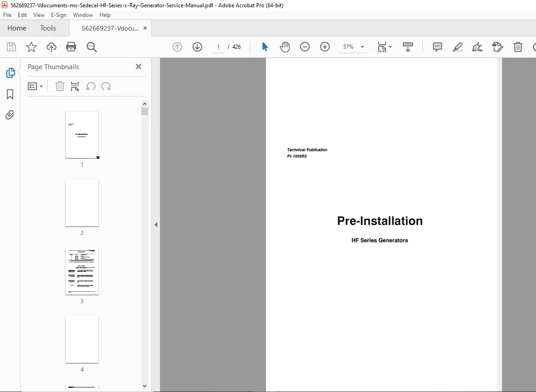Open the View menu
This screenshot has width=536, height=392.
39,15
